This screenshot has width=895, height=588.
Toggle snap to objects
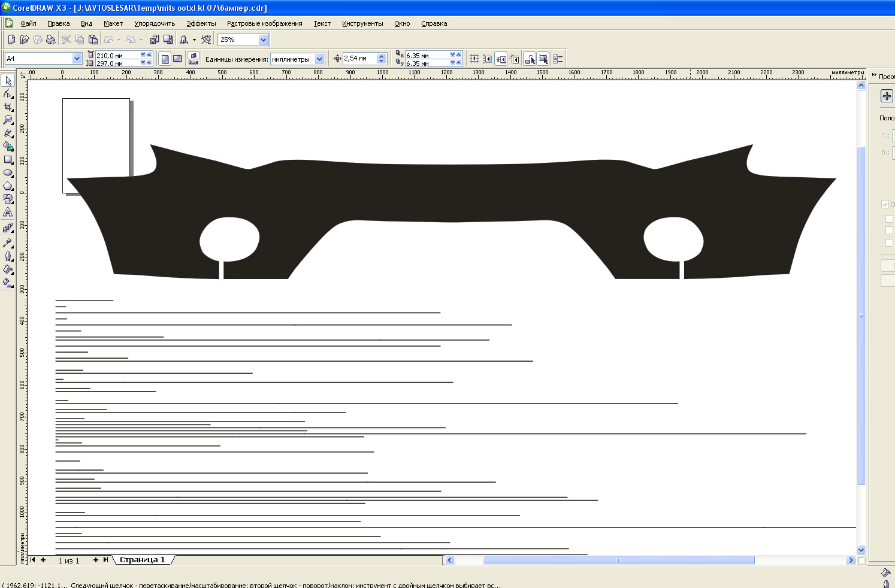[501, 59]
